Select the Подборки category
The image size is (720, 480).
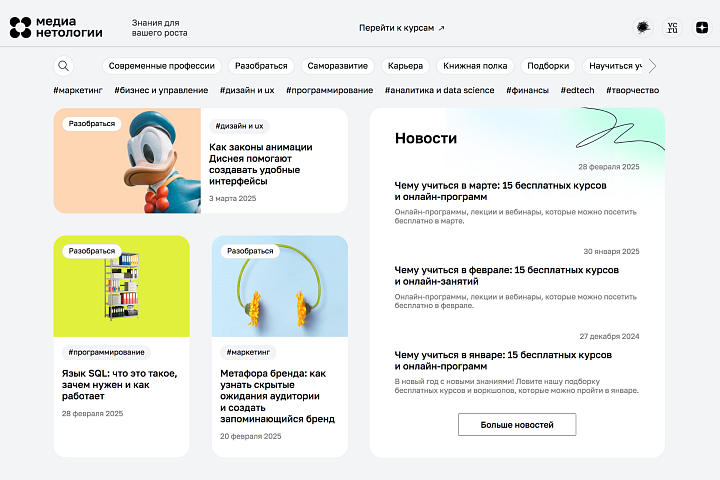tap(548, 66)
